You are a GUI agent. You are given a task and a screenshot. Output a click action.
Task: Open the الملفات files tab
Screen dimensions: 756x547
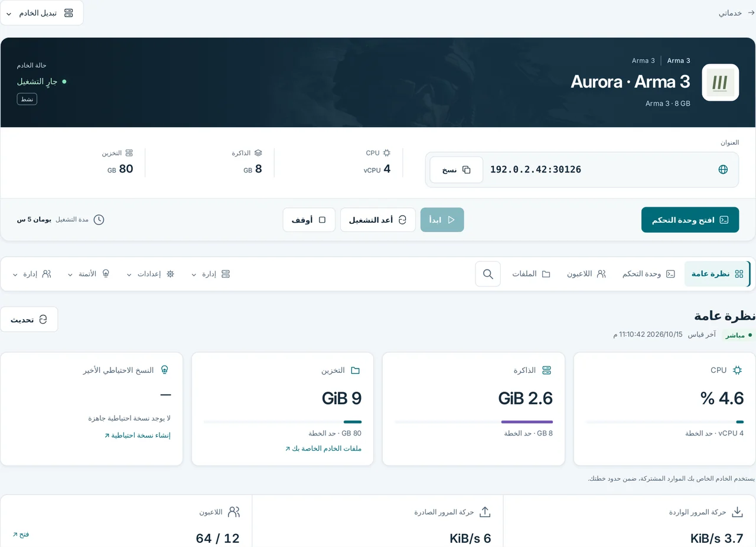531,274
